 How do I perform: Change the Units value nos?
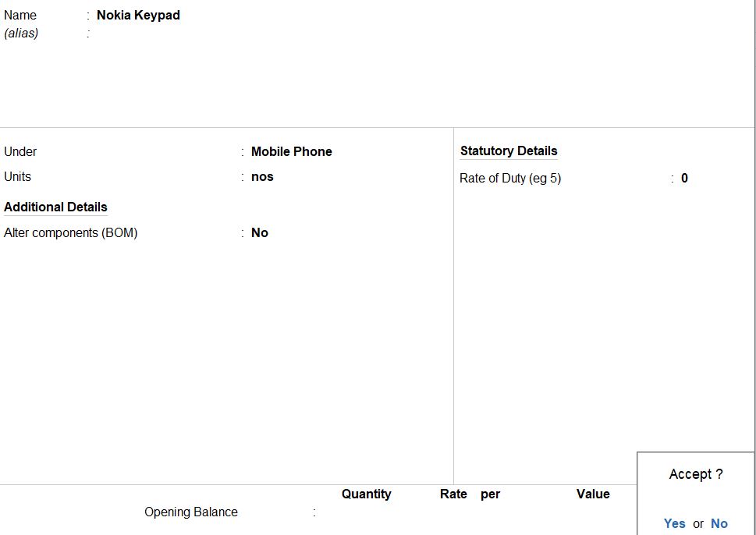tap(262, 176)
